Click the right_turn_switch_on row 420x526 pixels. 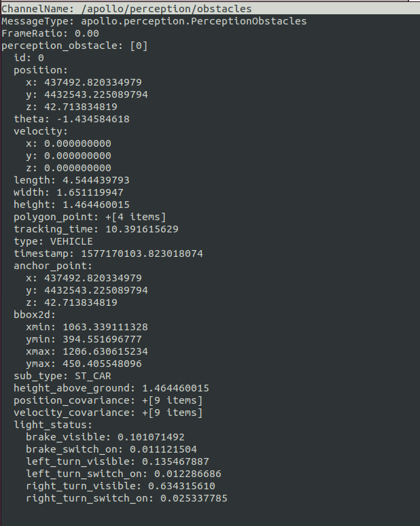coord(126,498)
